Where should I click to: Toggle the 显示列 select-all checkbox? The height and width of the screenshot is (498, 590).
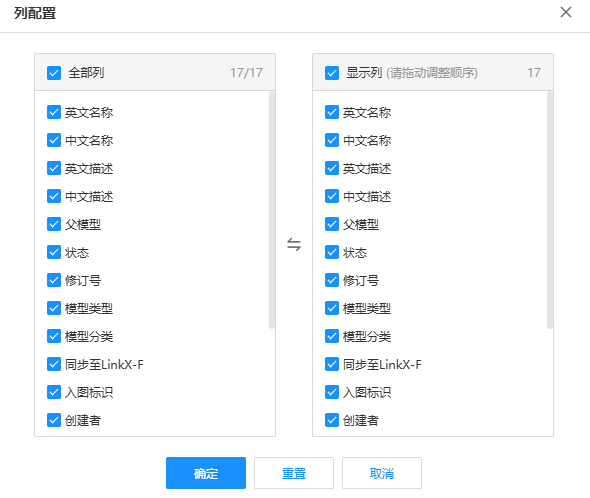pos(332,73)
